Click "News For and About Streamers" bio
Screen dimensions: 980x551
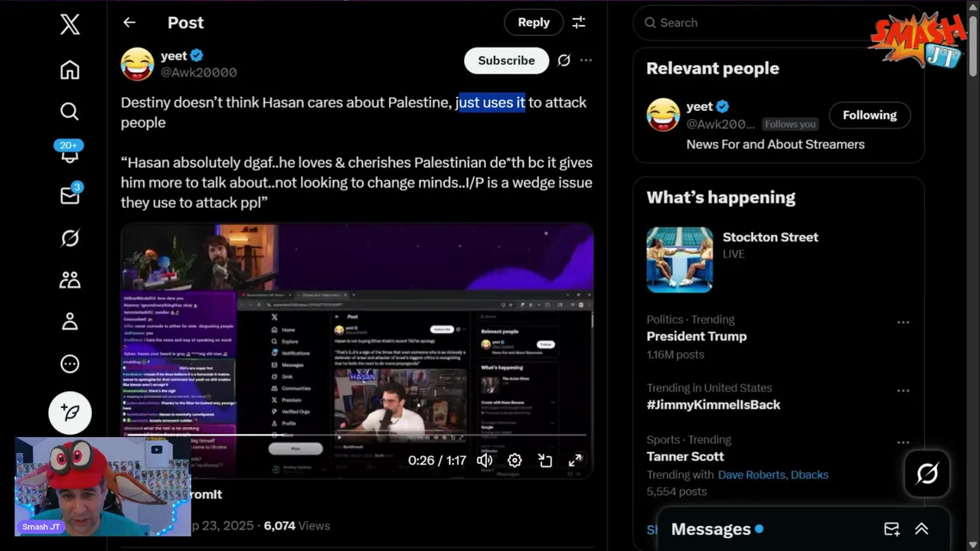[x=776, y=144]
